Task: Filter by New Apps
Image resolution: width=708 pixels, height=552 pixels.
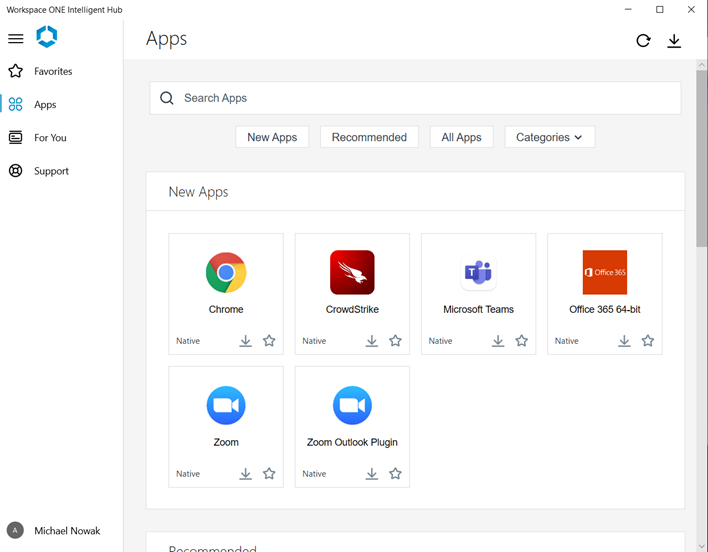Action: pyautogui.click(x=272, y=137)
